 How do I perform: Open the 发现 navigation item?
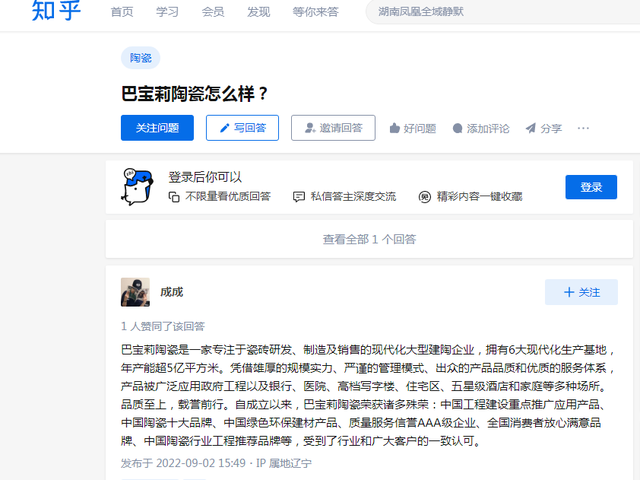pyautogui.click(x=258, y=12)
